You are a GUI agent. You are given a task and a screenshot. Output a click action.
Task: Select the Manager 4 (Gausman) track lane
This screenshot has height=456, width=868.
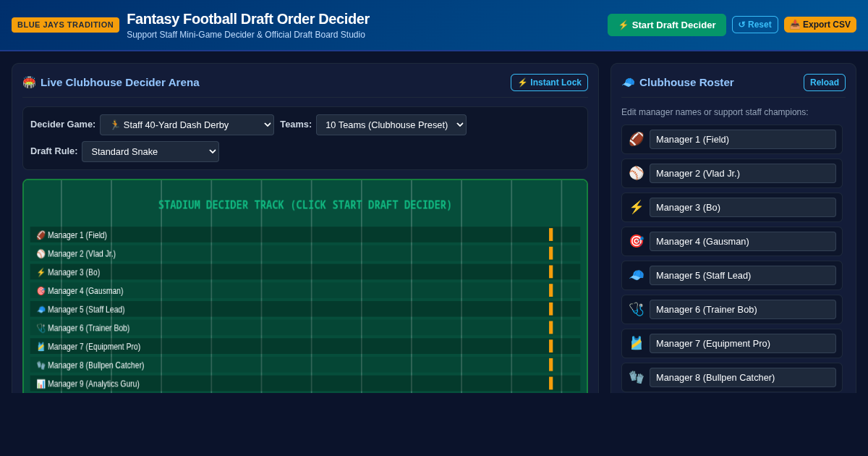(305, 290)
